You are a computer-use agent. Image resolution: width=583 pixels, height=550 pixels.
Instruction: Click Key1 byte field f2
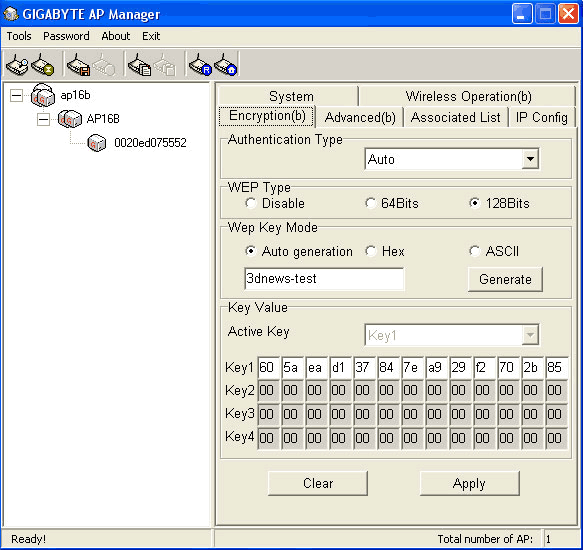pos(484,368)
